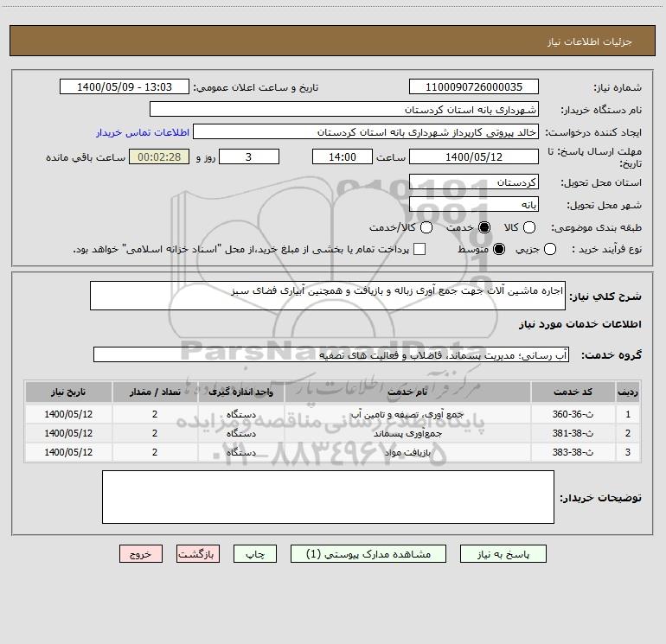The image size is (666, 644).
Task: Click the تعداد / مقدار column header
Action: pyautogui.click(x=155, y=392)
